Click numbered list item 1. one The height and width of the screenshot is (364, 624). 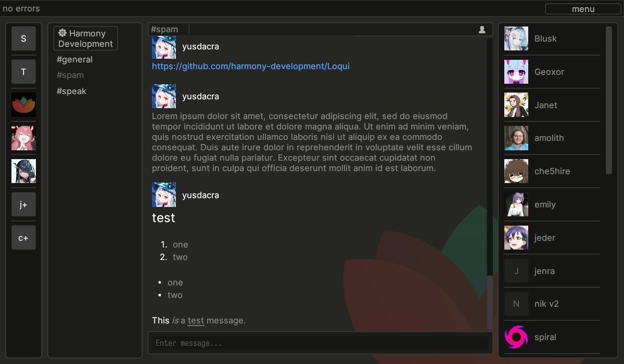tap(174, 244)
